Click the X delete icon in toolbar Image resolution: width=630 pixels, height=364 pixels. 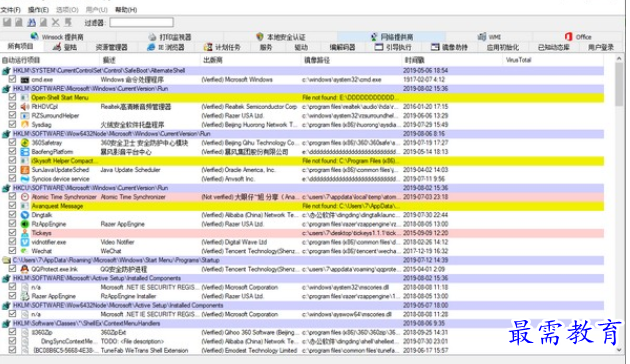[x=55, y=22]
